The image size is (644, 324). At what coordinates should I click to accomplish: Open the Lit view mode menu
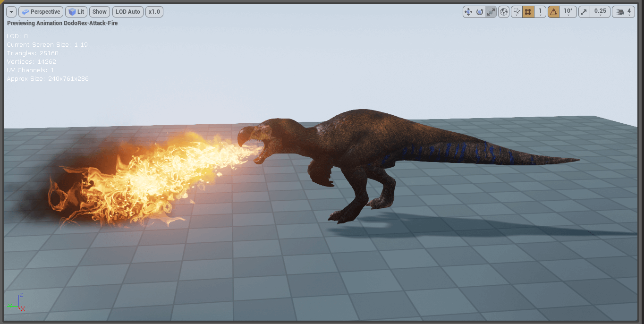click(x=76, y=12)
